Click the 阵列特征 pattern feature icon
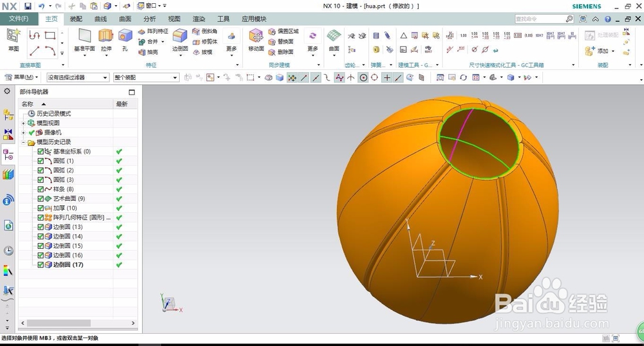The height and width of the screenshot is (346, 644). (153, 31)
